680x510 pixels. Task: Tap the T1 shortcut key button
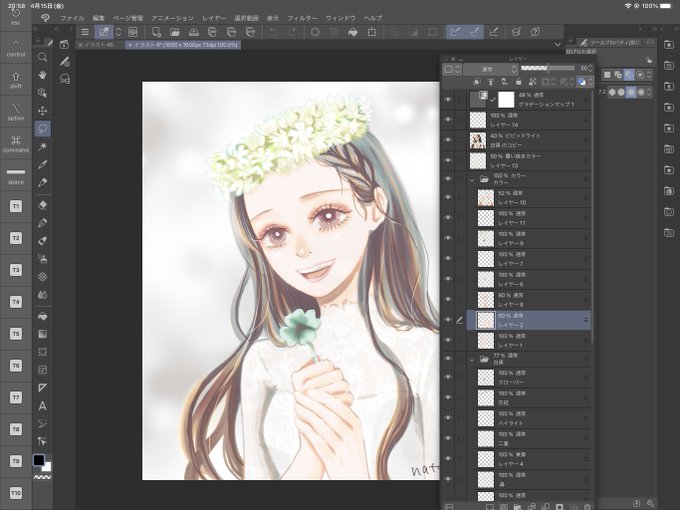click(x=16, y=206)
